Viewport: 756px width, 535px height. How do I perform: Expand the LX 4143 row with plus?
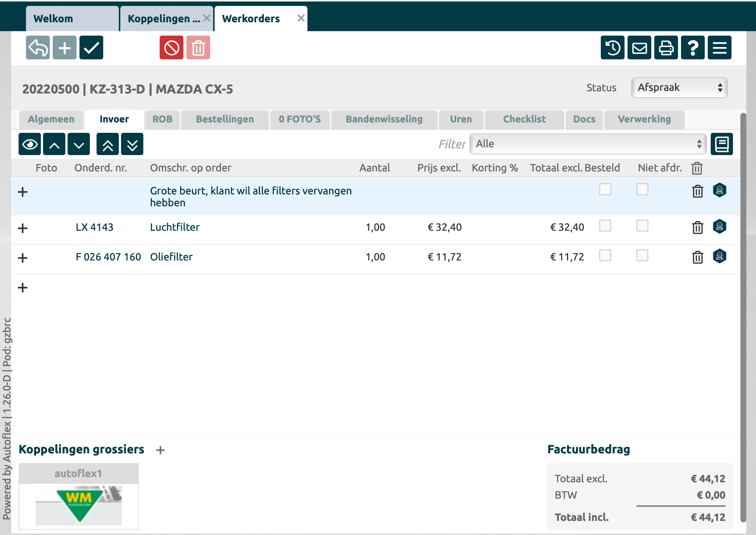pyautogui.click(x=23, y=228)
